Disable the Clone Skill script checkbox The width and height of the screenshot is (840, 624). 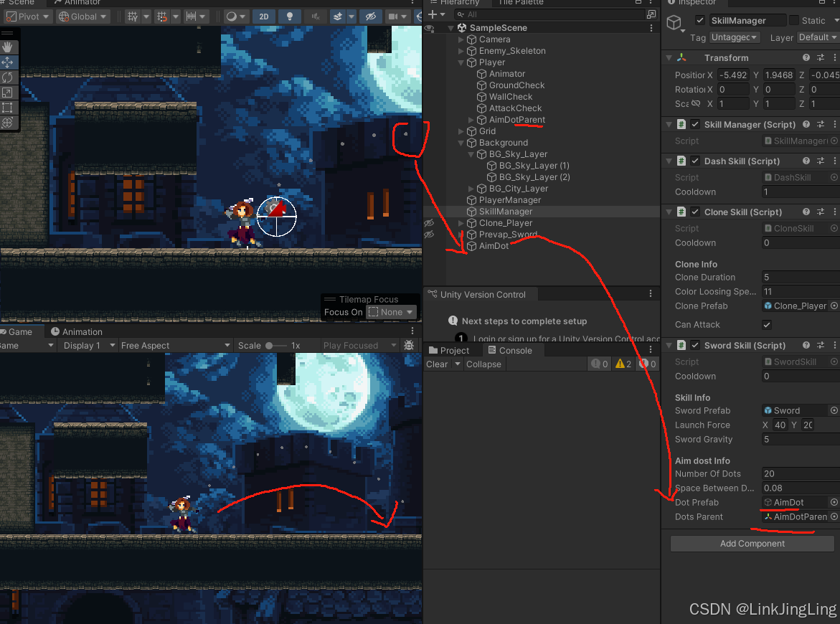(x=695, y=212)
